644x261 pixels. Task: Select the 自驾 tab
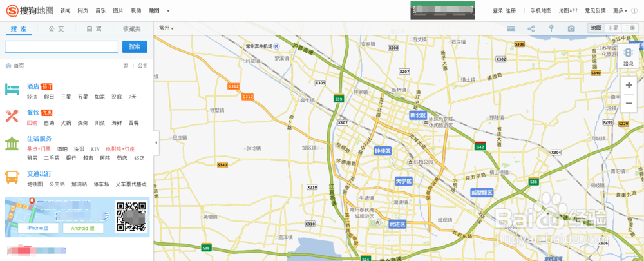[94, 29]
